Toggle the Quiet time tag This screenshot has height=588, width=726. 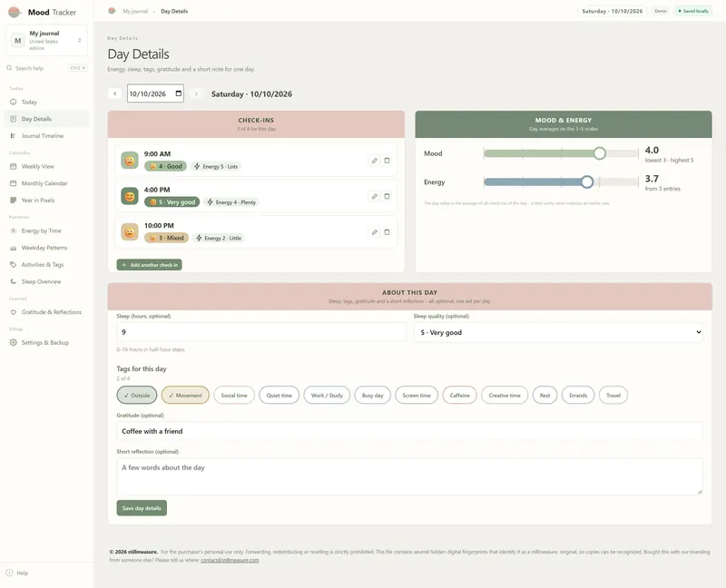tap(280, 396)
